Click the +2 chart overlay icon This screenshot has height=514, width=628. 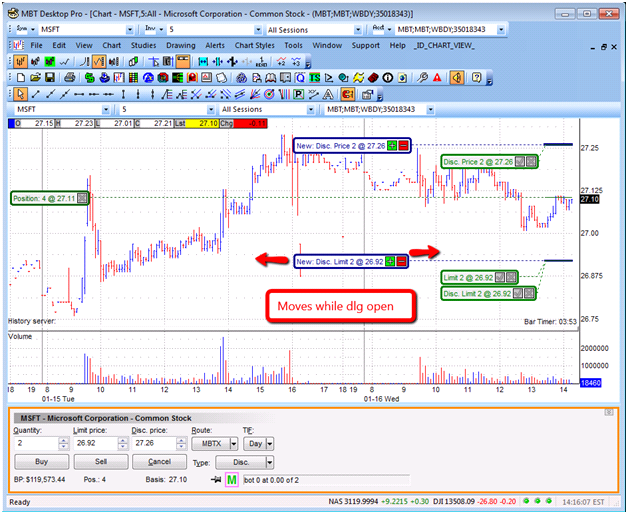(281, 61)
